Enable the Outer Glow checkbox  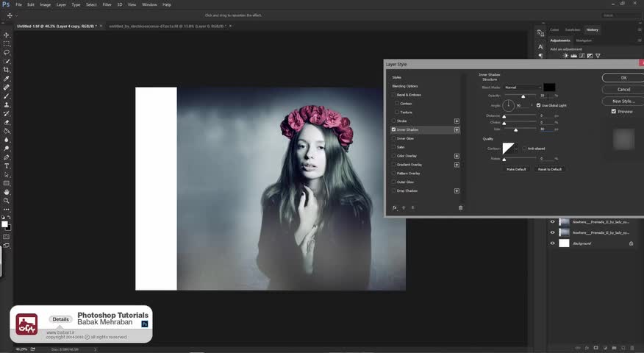(393, 182)
